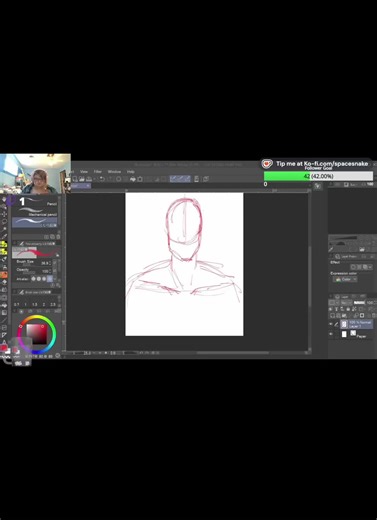Select the highlighted third sub tool brush

(x=35, y=222)
